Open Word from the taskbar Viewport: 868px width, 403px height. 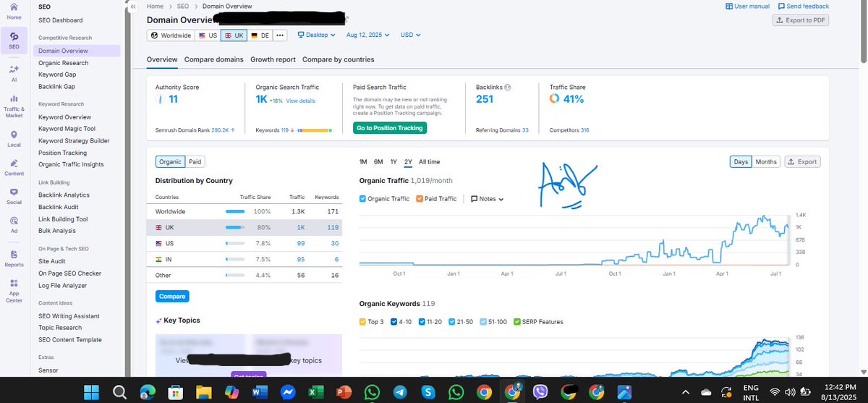pos(260,392)
